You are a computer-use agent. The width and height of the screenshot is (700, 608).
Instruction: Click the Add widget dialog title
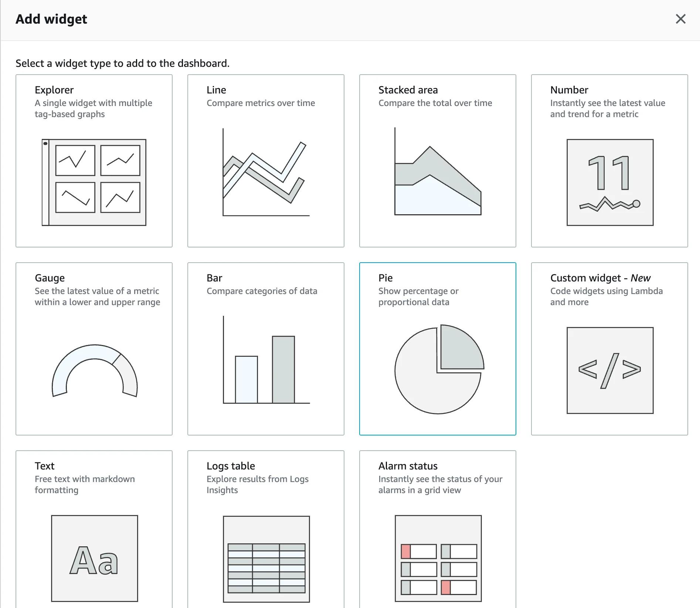point(51,19)
